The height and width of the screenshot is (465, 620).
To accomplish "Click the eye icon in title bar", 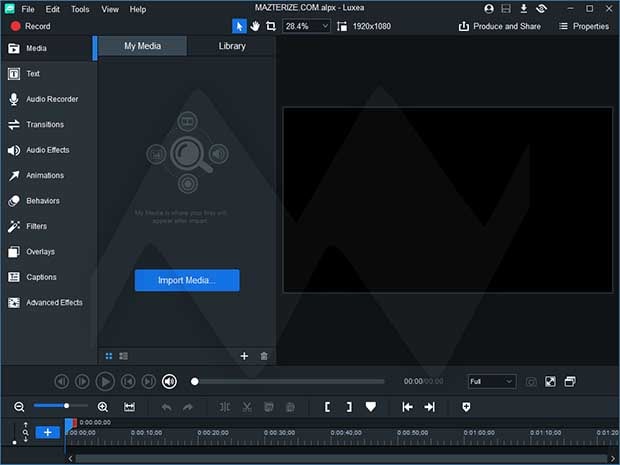I will tap(541, 9).
